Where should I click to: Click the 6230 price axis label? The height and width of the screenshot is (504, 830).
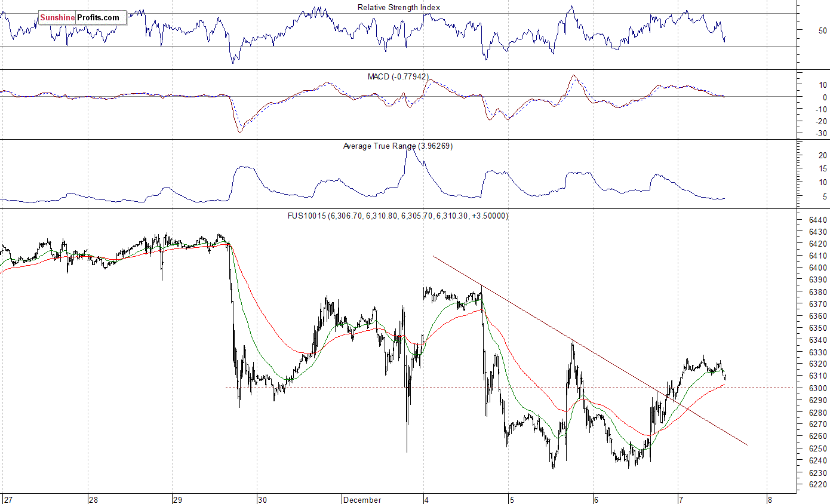tap(818, 472)
